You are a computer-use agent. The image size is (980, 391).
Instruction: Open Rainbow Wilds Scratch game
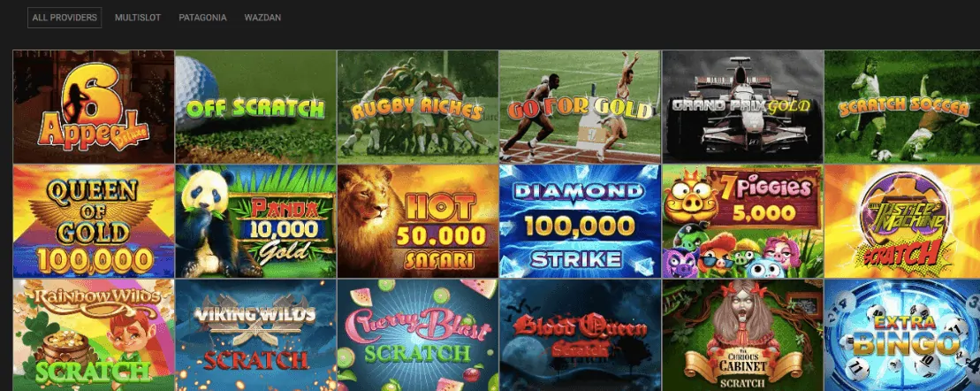[x=94, y=335]
